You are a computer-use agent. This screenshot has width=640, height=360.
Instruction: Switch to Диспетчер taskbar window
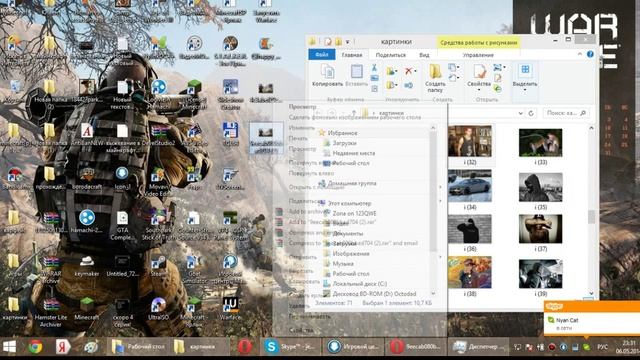pyautogui.click(x=478, y=347)
